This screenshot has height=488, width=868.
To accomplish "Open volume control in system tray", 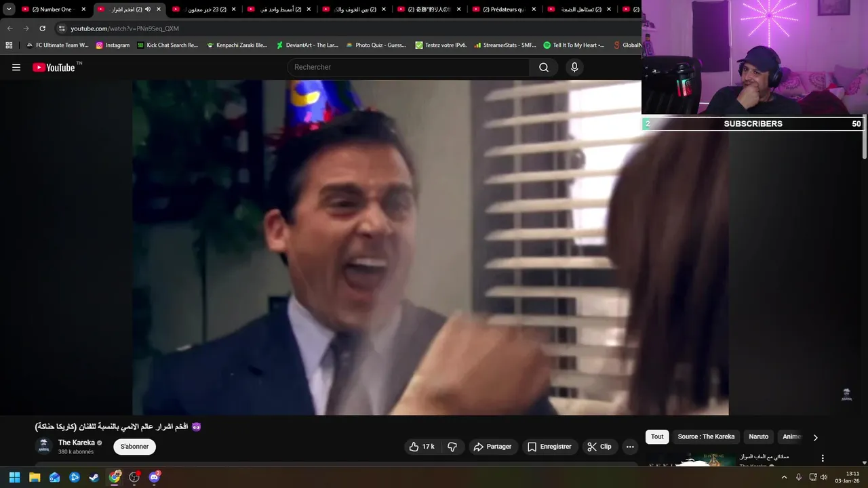I will (x=824, y=477).
